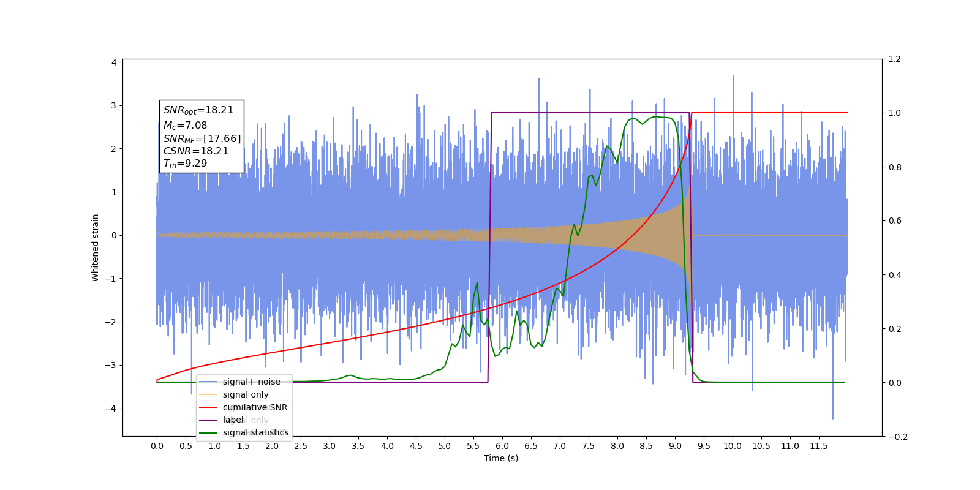Click the CSNR=18.21 annotation line

[196, 151]
